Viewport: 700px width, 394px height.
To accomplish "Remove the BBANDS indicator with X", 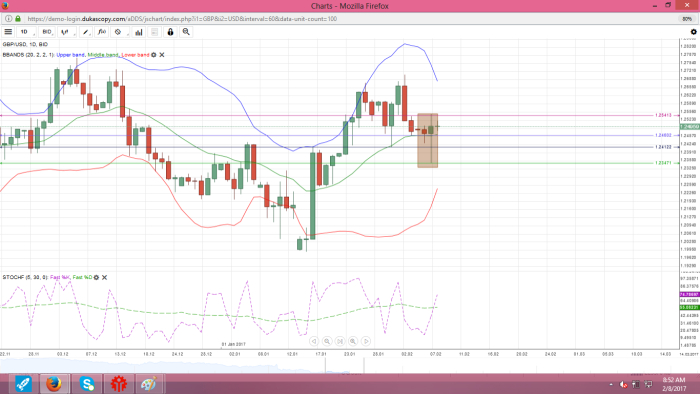I will 162,55.
